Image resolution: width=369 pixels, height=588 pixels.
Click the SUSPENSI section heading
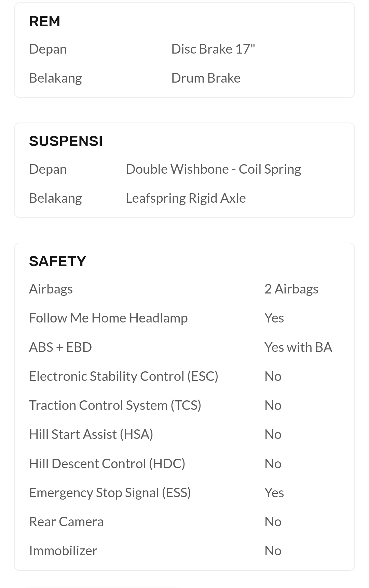pyautogui.click(x=66, y=141)
